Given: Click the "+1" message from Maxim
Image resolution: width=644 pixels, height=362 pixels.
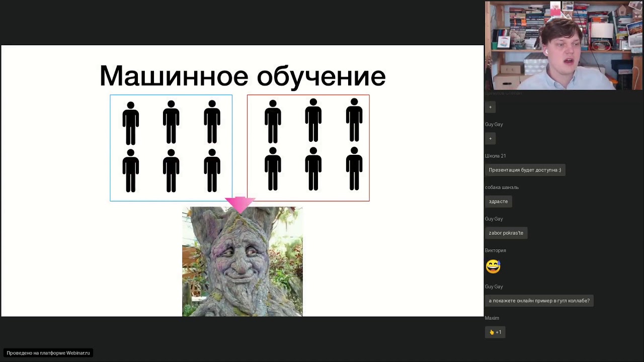Looking at the screenshot, I should pyautogui.click(x=495, y=332).
